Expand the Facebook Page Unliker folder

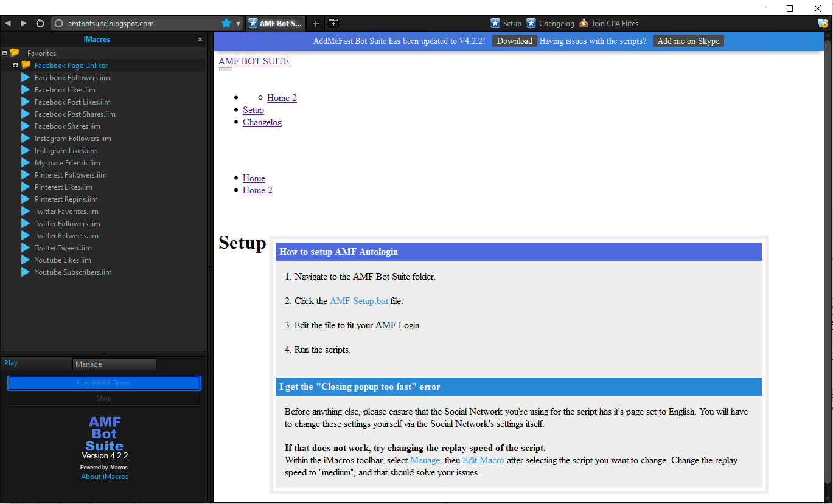point(15,65)
